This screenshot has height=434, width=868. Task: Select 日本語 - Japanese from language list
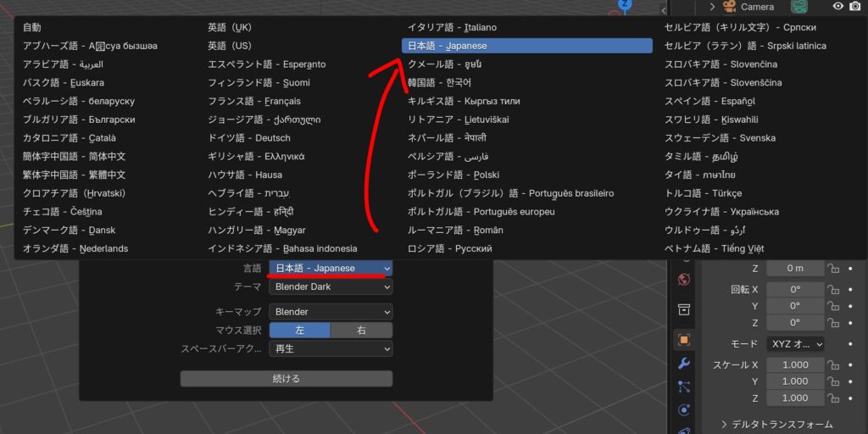pos(526,46)
